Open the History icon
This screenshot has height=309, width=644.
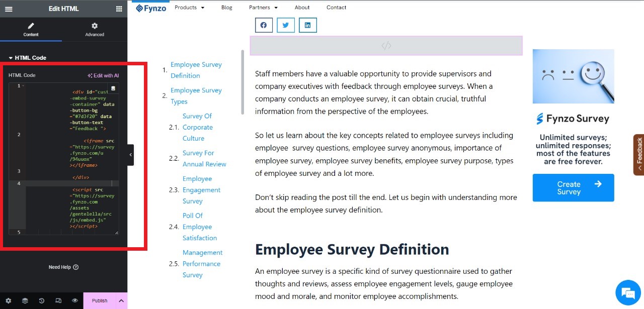[x=42, y=300]
